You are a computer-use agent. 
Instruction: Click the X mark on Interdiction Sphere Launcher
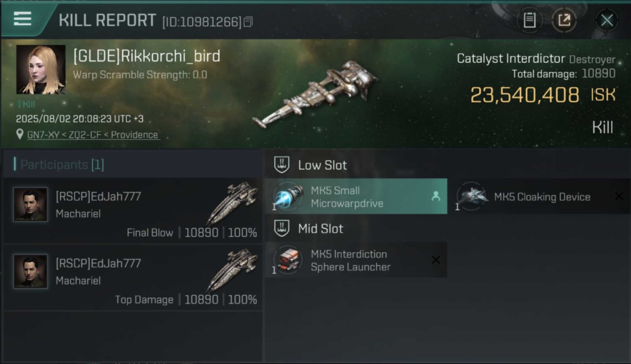436,260
